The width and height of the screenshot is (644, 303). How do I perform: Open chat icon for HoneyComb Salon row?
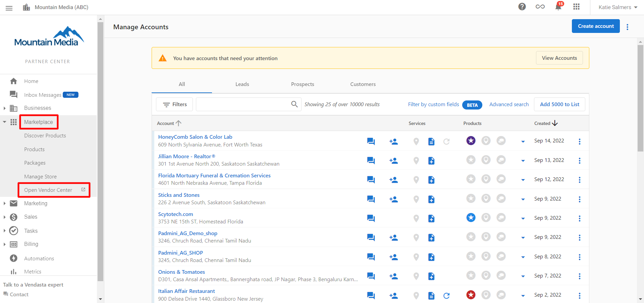click(371, 141)
